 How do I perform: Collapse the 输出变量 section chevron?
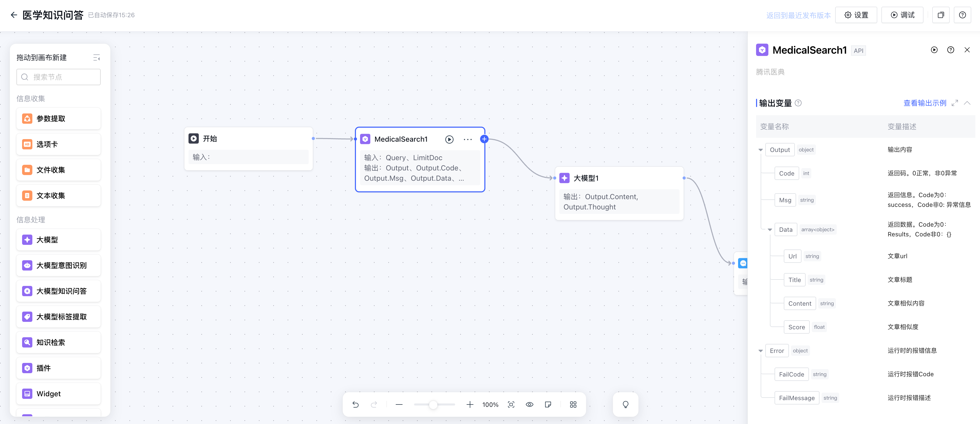pyautogui.click(x=967, y=103)
